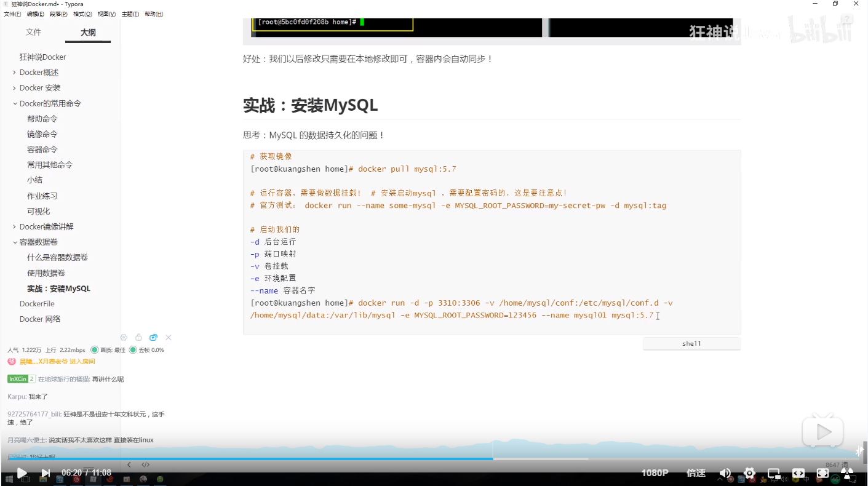Click the large play button overlay
The image size is (868, 486).
pyautogui.click(x=822, y=432)
